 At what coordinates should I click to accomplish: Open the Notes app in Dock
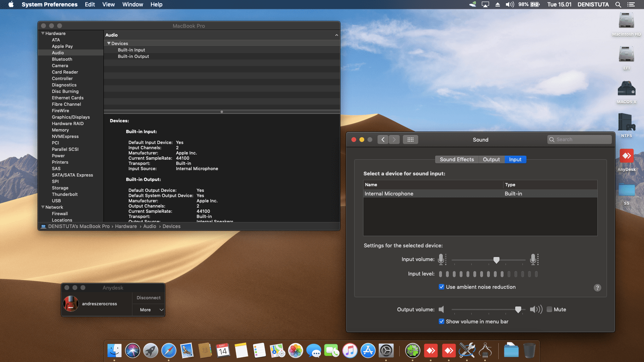241,351
